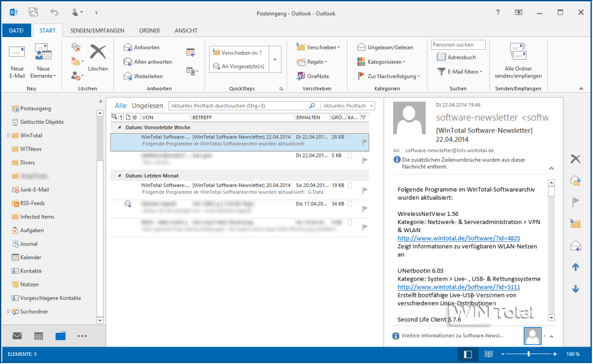Click Weiterleiten forward icon
593x364 pixels.
[128, 76]
